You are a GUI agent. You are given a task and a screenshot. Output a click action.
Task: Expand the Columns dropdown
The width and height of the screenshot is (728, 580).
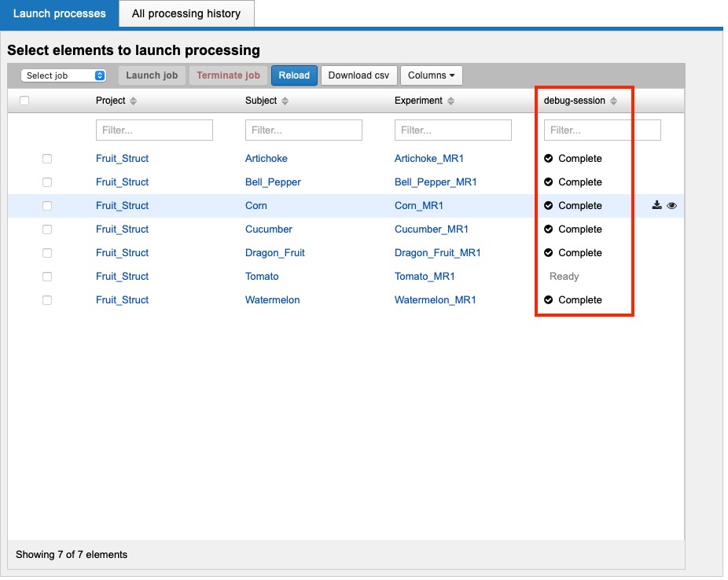tap(431, 75)
